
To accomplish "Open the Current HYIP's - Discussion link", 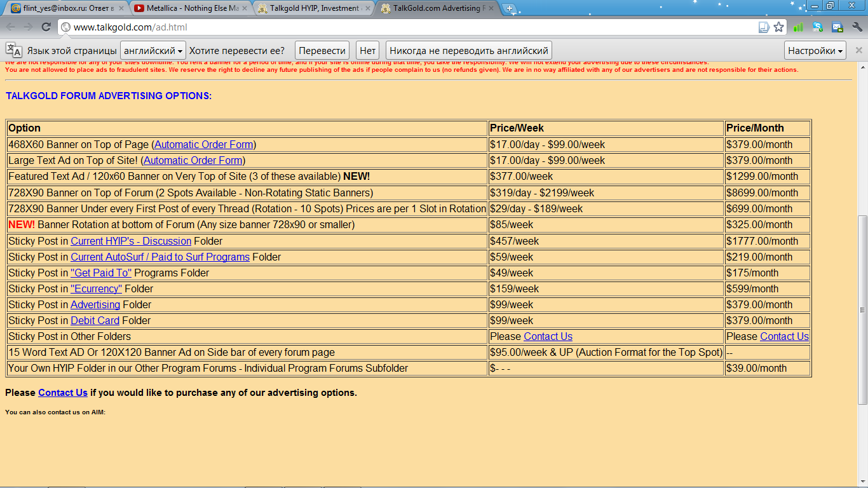I will [x=131, y=241].
